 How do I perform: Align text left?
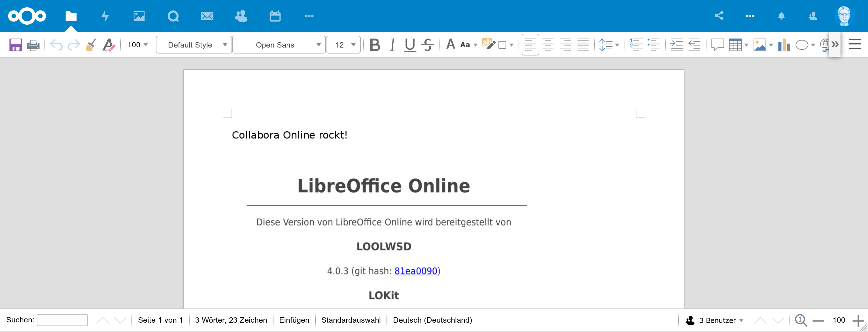pos(530,44)
